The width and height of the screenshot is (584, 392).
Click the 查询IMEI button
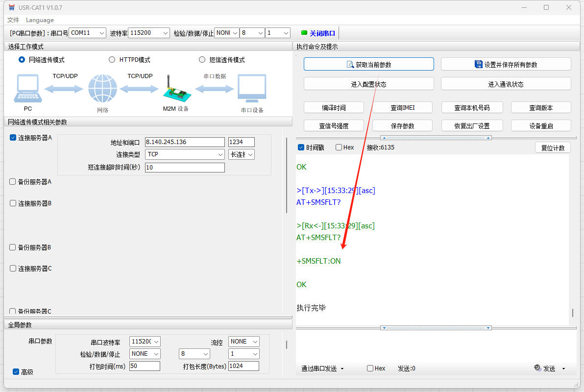402,108
